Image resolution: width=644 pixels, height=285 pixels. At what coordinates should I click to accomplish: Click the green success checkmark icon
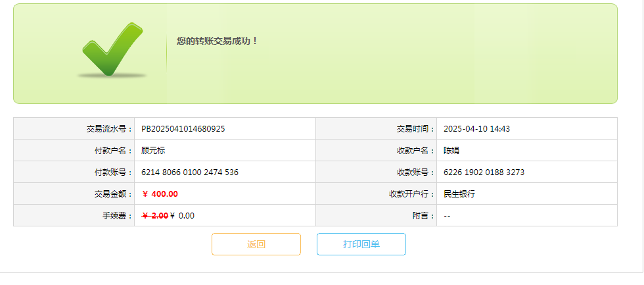click(x=112, y=50)
